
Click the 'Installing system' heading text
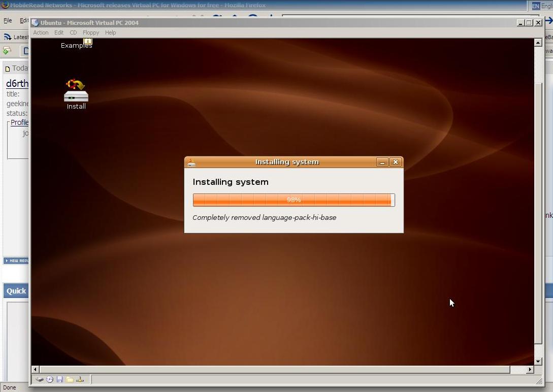[x=231, y=182]
